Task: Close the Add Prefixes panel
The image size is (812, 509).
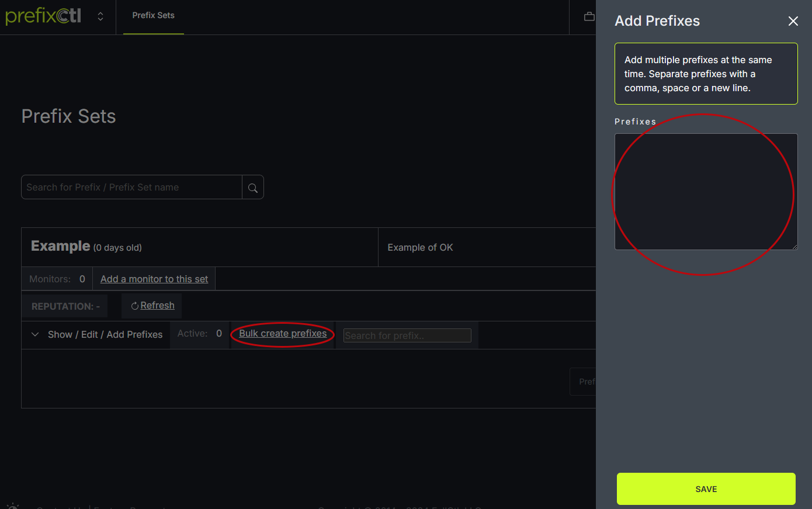Action: (x=793, y=21)
